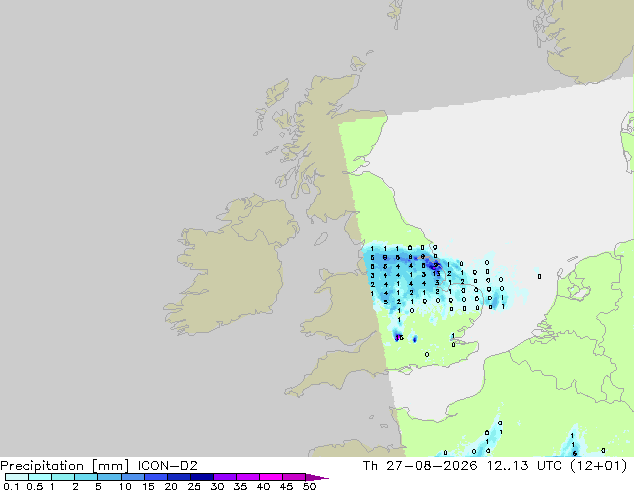Select the 0.1–0.5 mm legend swatch
Image resolution: width=634 pixels, height=490 pixels.
coord(17,477)
